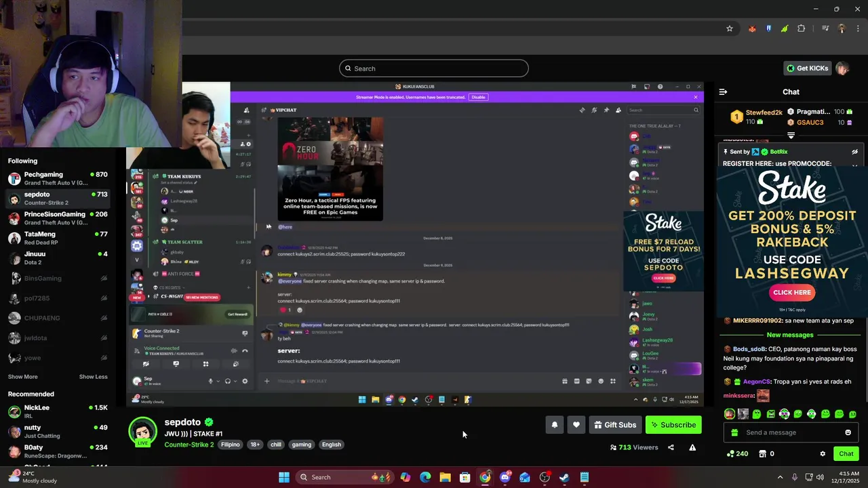This screenshot has height=488, width=868.
Task: Open the shop icon showing 0
Action: point(766,453)
